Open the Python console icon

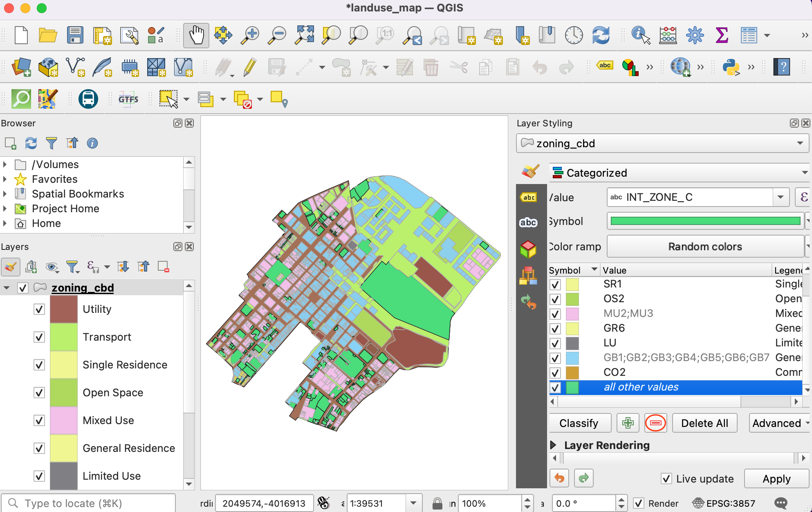(731, 67)
